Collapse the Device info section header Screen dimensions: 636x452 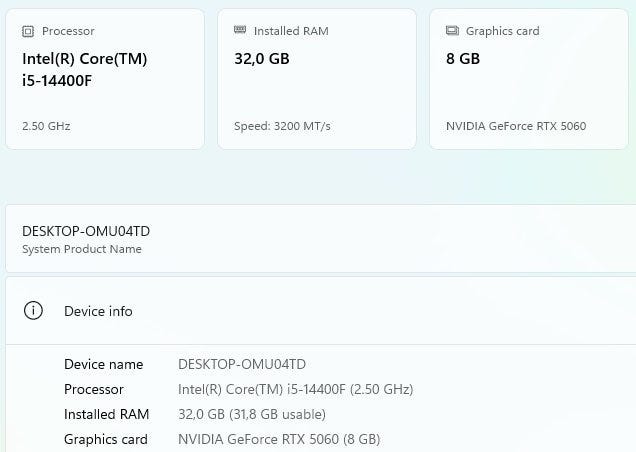click(x=321, y=311)
